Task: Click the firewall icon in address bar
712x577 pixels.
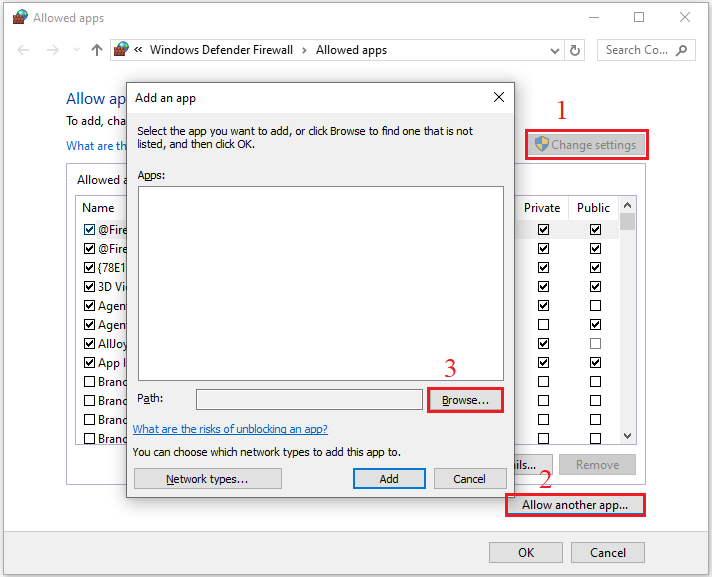Action: [121, 49]
